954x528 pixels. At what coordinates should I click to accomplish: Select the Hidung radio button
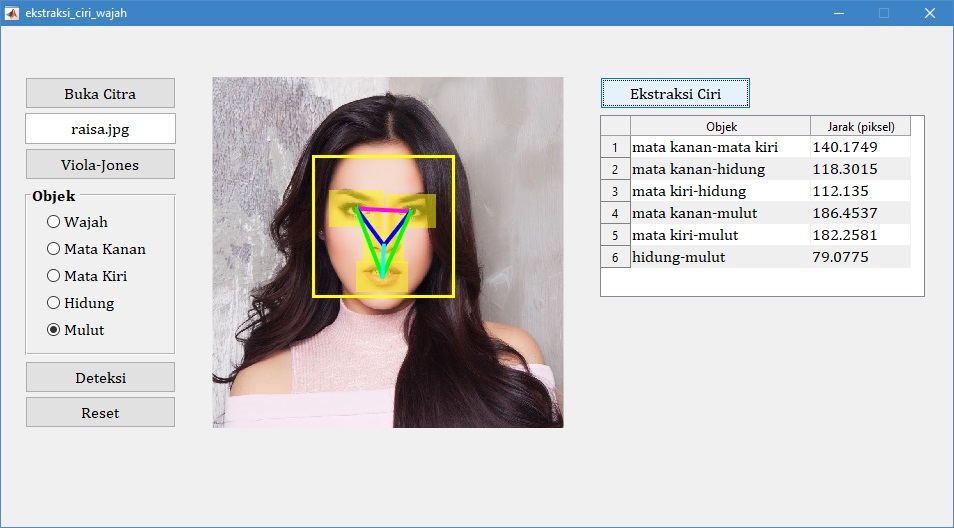[54, 303]
